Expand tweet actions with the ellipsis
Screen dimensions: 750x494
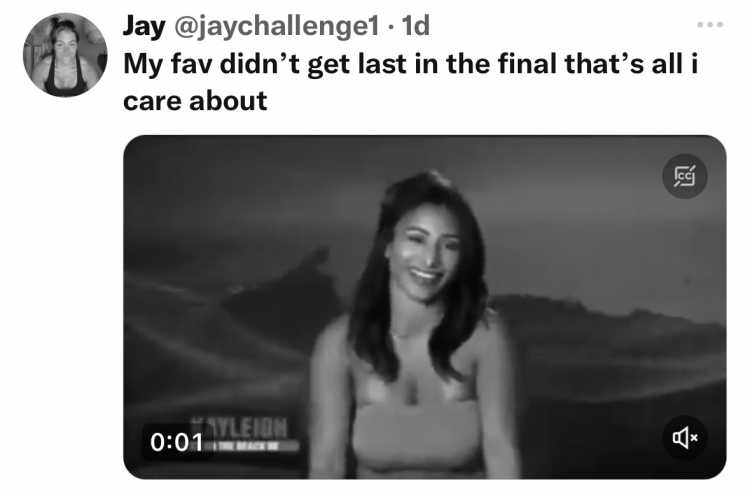point(710,24)
